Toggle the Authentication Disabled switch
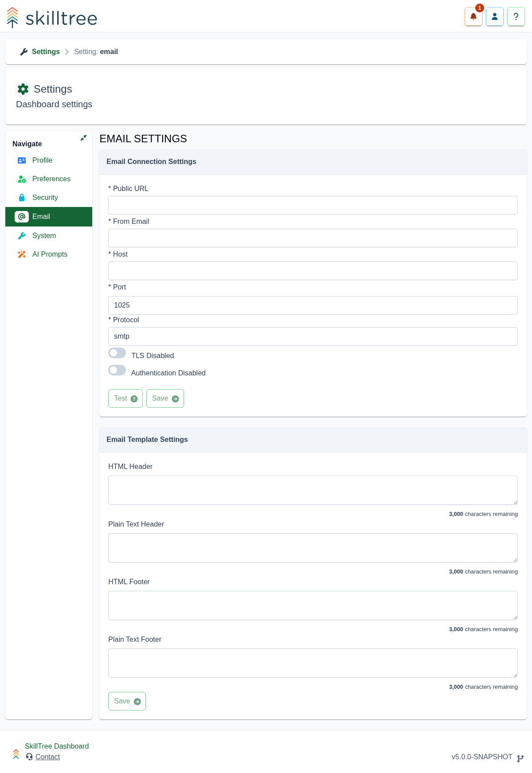Screen dimensions: 532x773 117,370
